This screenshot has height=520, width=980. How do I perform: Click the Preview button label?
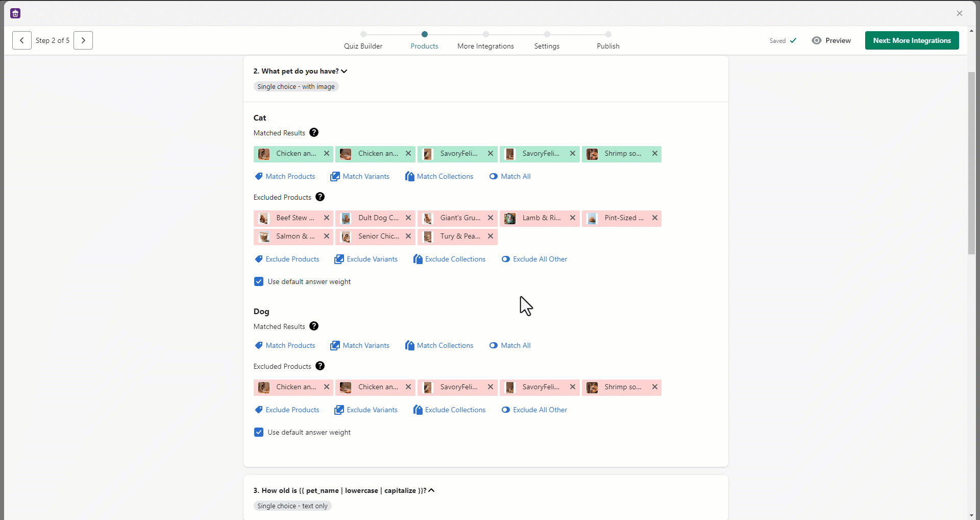click(x=838, y=40)
